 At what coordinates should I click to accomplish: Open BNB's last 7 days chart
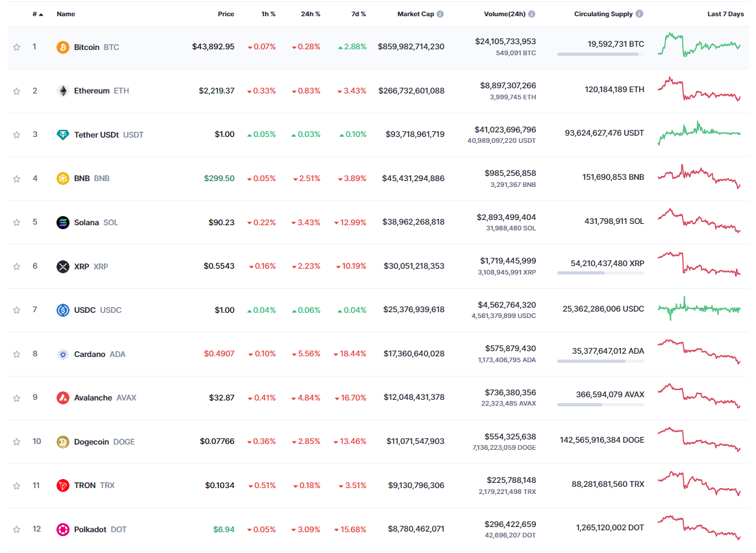pos(699,177)
